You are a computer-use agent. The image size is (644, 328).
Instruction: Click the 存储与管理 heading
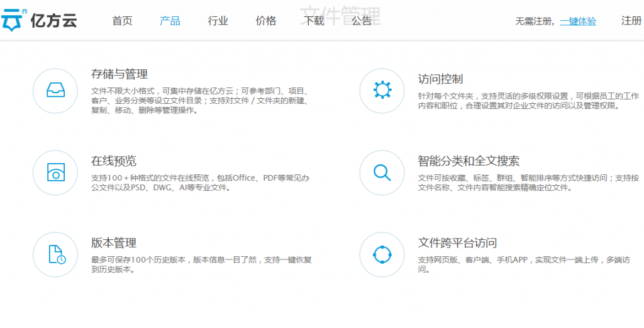point(119,74)
